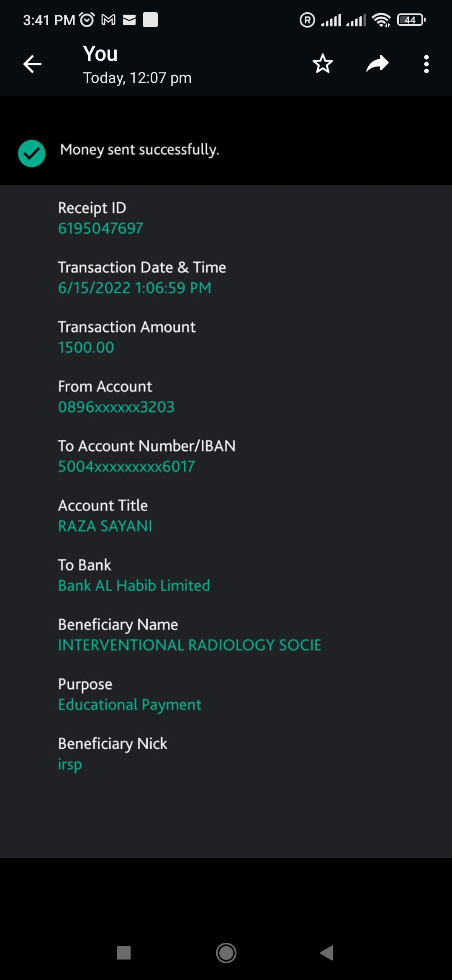Tap the green success checkmark icon
452x980 pixels.
tap(32, 153)
